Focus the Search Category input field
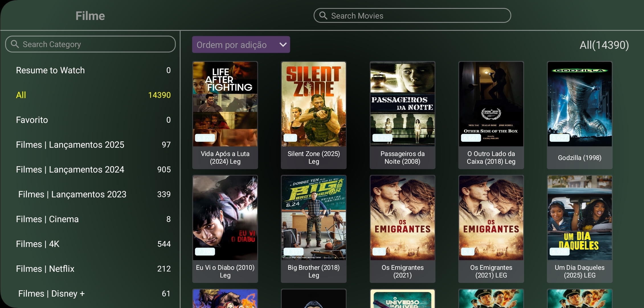This screenshot has height=308, width=644. [x=94, y=44]
